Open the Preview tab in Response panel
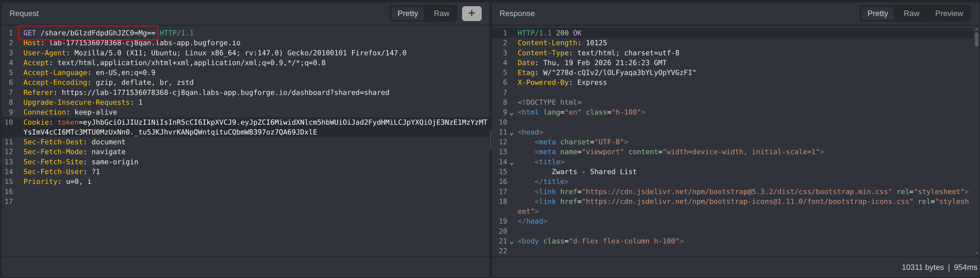This screenshot has width=980, height=278. (949, 13)
